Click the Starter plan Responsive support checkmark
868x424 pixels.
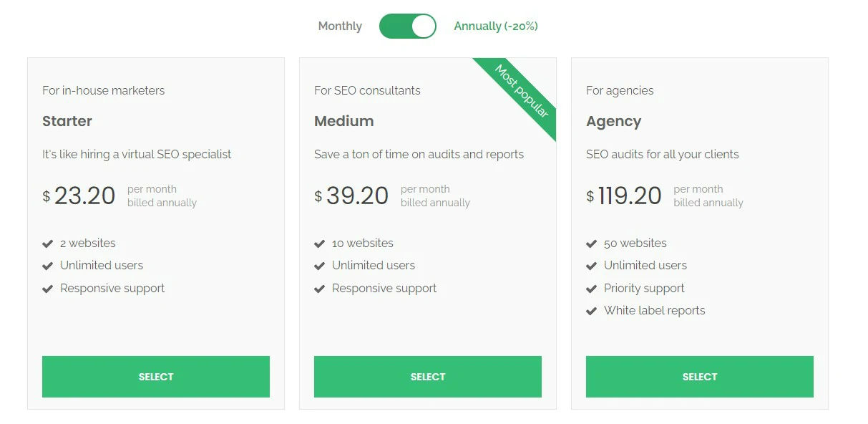(x=48, y=289)
